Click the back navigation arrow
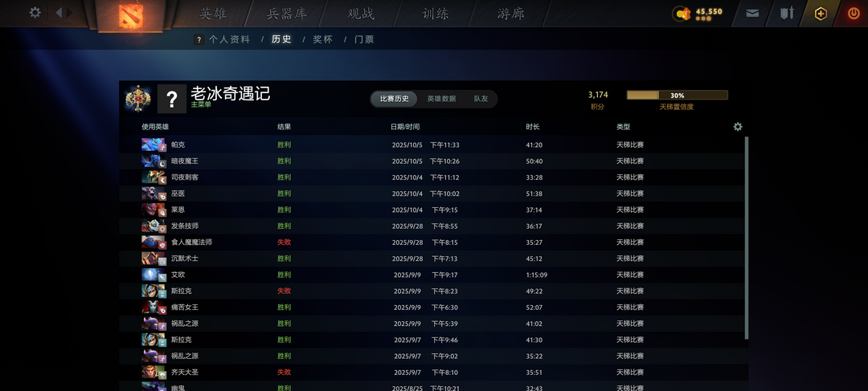 click(x=58, y=13)
